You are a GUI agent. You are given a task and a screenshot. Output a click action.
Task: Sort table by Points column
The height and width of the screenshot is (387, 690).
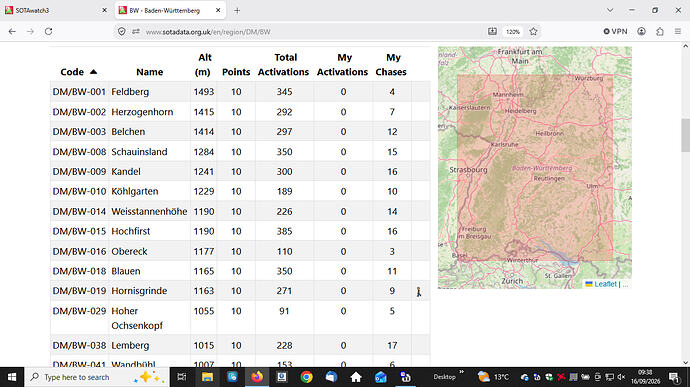236,72
